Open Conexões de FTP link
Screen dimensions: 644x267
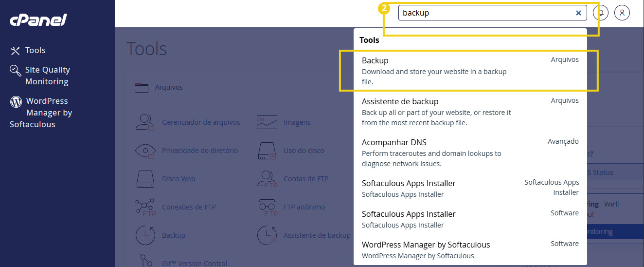(x=189, y=207)
